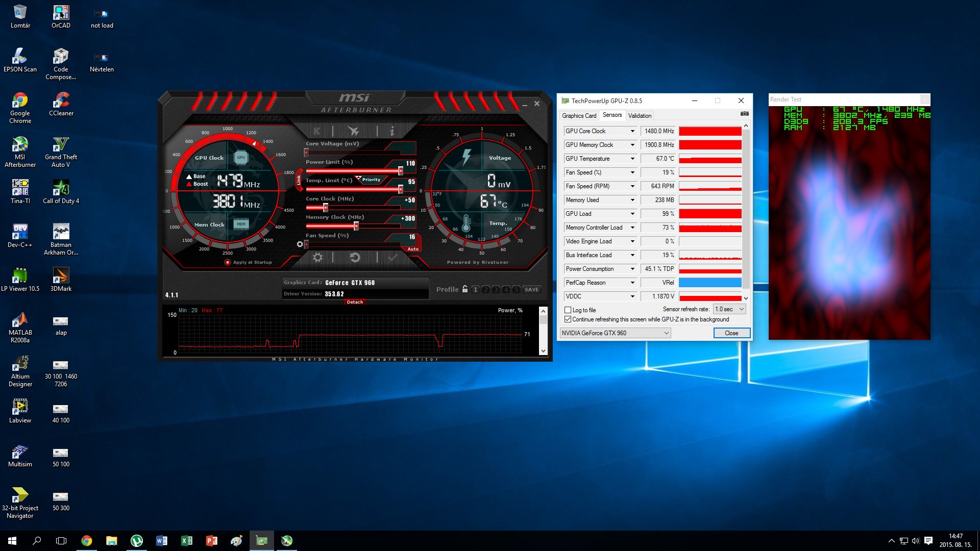Select Afterburner profile slot 1

click(475, 289)
